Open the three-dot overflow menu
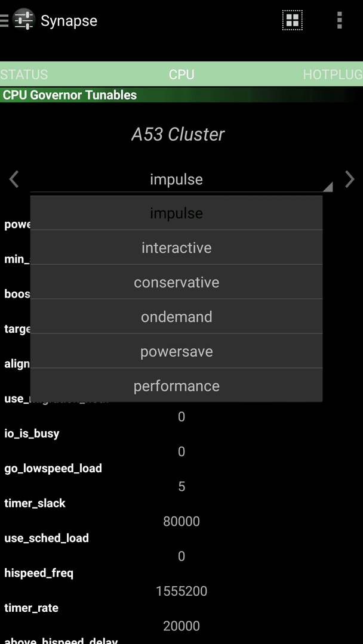 340,20
